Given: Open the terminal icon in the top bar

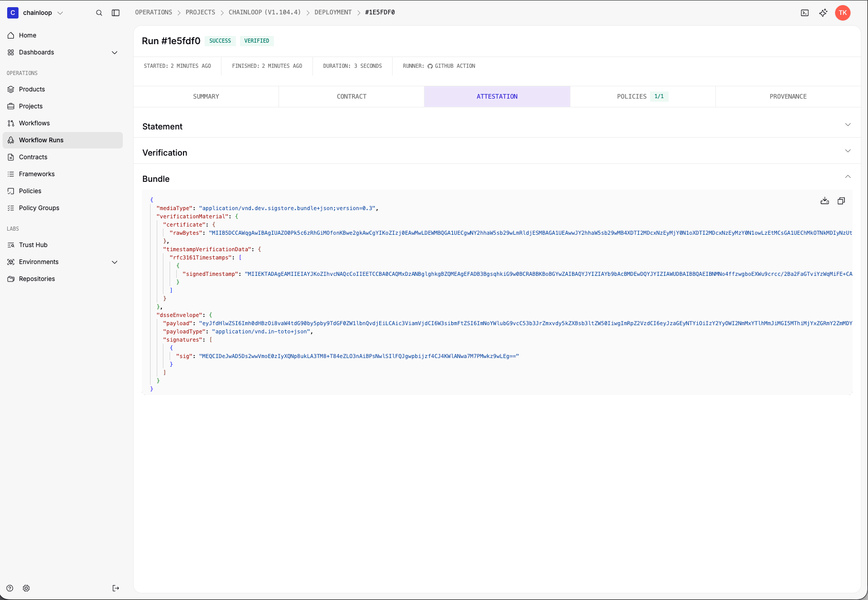Looking at the screenshot, I should point(805,13).
